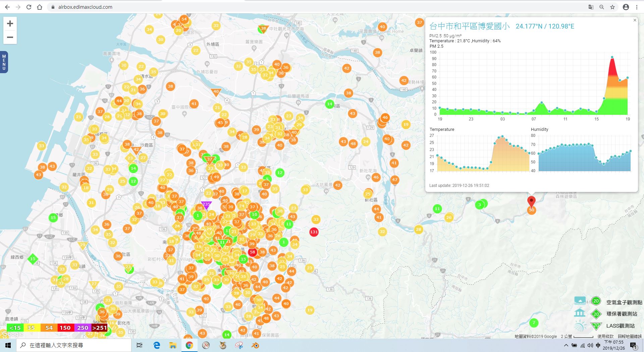The image size is (644, 352).
Task: Open the browser zoom magnifier icon
Action: (602, 7)
